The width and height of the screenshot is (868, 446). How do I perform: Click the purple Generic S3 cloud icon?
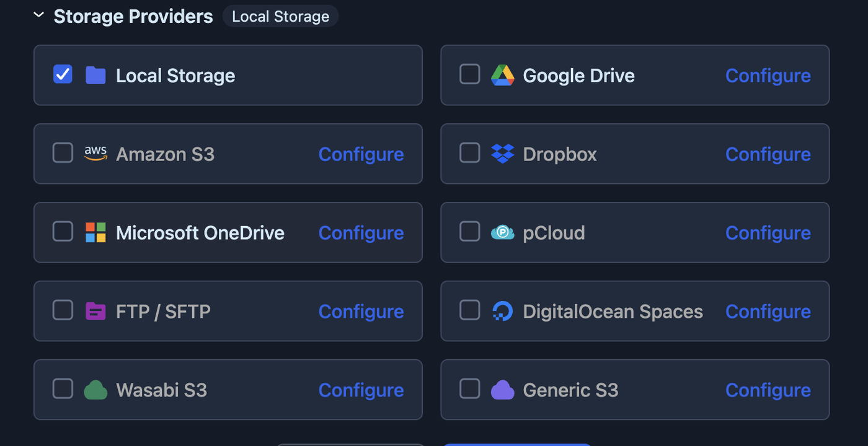pos(503,390)
